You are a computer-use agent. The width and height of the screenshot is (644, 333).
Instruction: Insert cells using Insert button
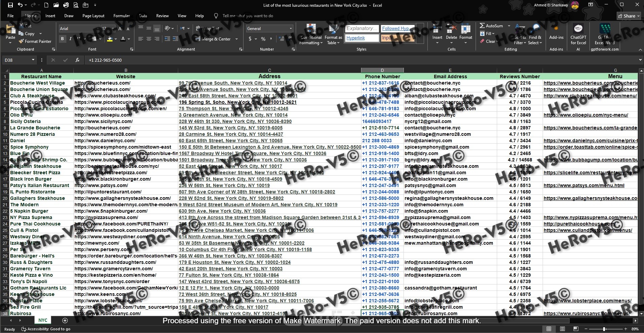click(437, 34)
